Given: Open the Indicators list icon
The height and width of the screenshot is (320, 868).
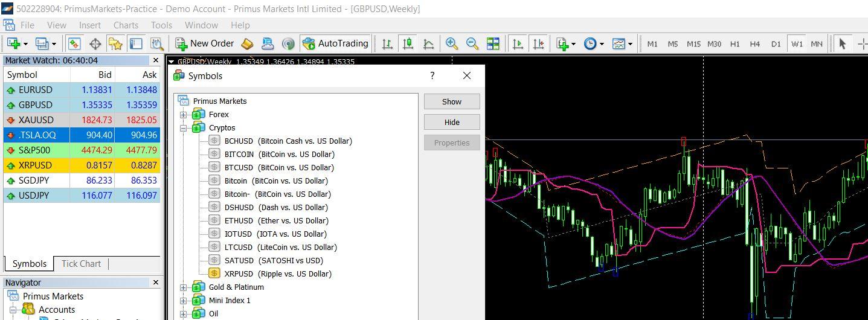Looking at the screenshot, I should coord(562,43).
